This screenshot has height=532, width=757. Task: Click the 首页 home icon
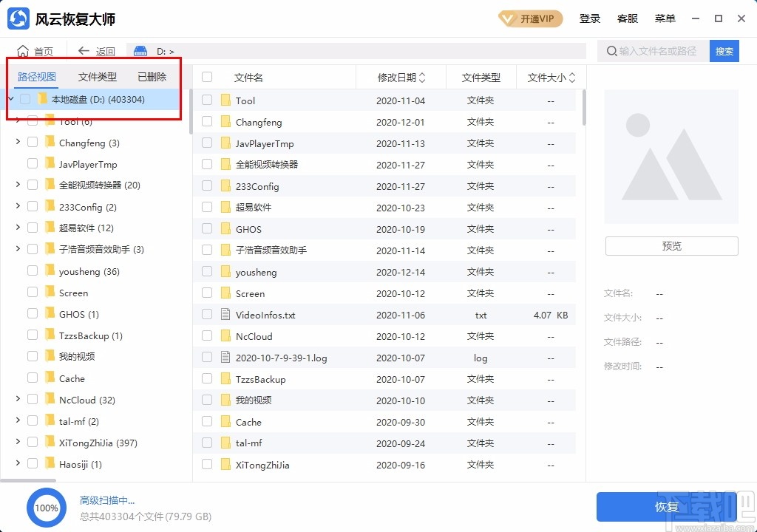point(24,51)
